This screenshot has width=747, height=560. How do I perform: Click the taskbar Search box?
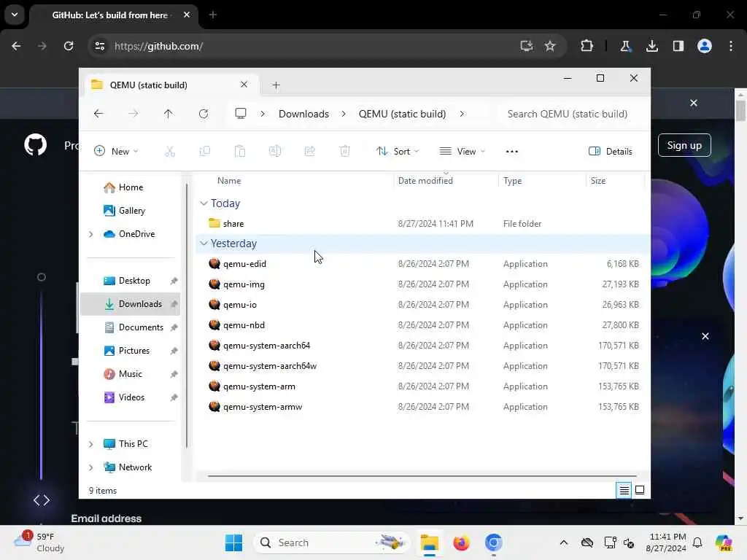(332, 542)
